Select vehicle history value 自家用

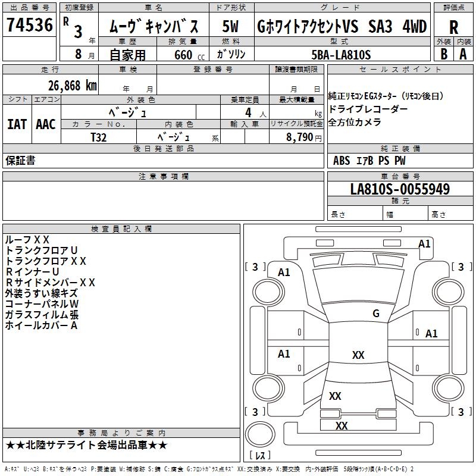pos(127,55)
